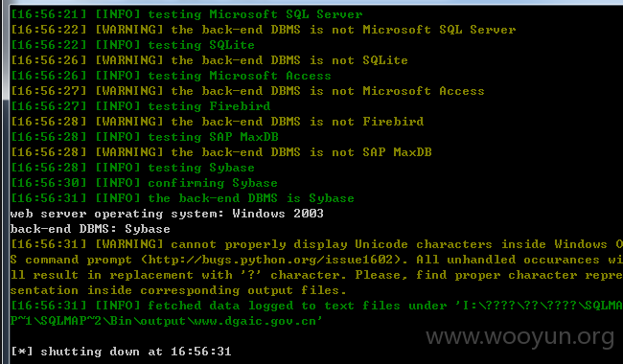
Task: Click the 'testing Sybase' info line
Action: 132,168
